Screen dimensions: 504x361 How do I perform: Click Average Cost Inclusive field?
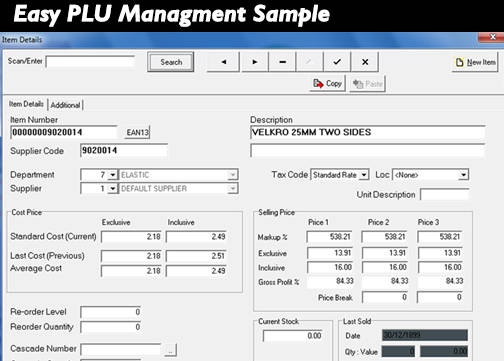click(x=196, y=271)
